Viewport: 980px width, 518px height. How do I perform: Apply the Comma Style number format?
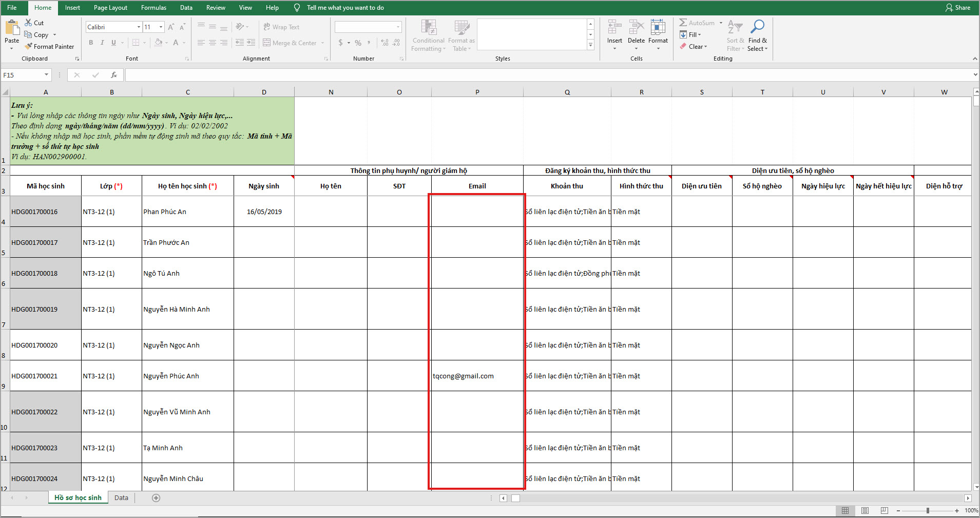(369, 43)
